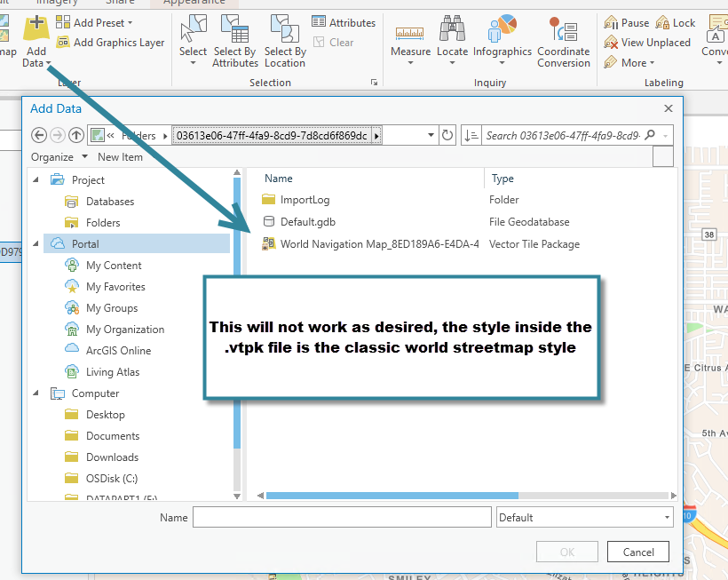The image size is (728, 580).
Task: Click the Cancel button
Action: [x=637, y=552]
